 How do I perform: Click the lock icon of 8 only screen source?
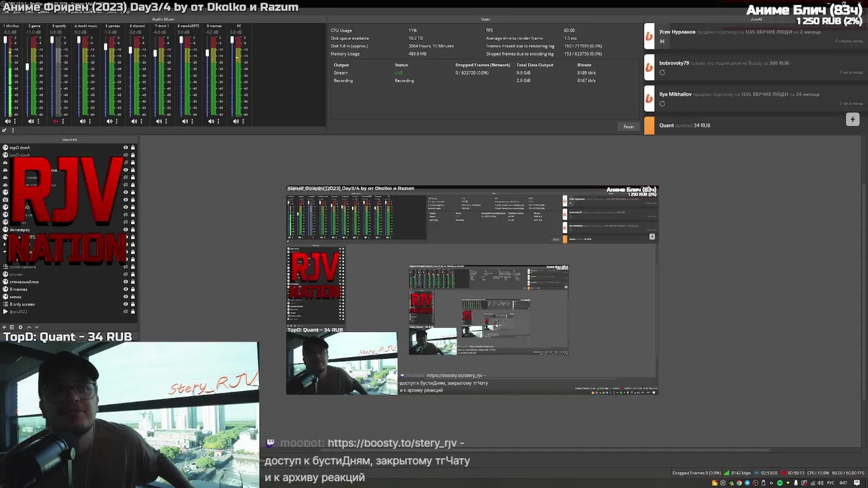click(133, 304)
